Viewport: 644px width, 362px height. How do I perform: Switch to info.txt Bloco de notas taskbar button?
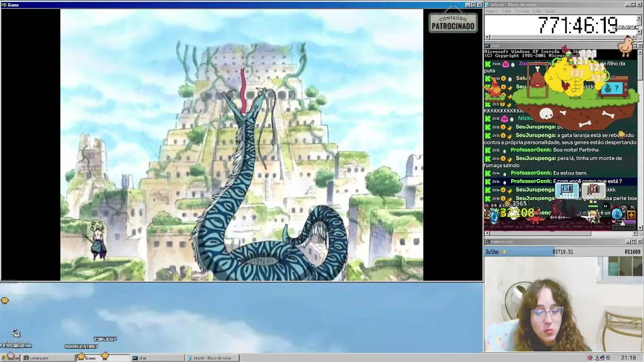pos(212,358)
